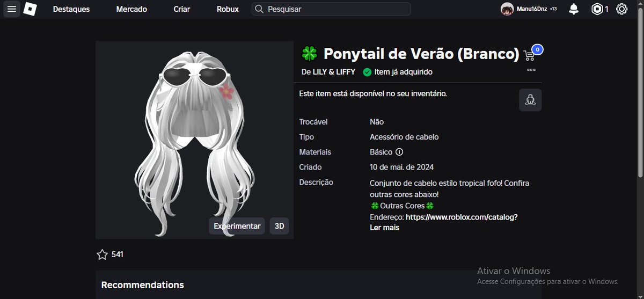The height and width of the screenshot is (299, 644).
Task: Click the Roblox logo home icon
Action: (30, 9)
